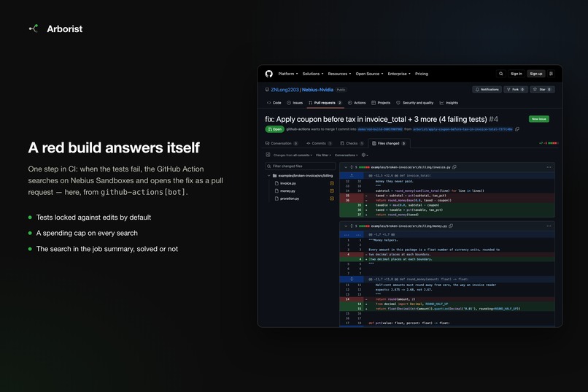This screenshot has height=392, width=588.
Task: Open the GitHub home logo
Action: [x=269, y=74]
